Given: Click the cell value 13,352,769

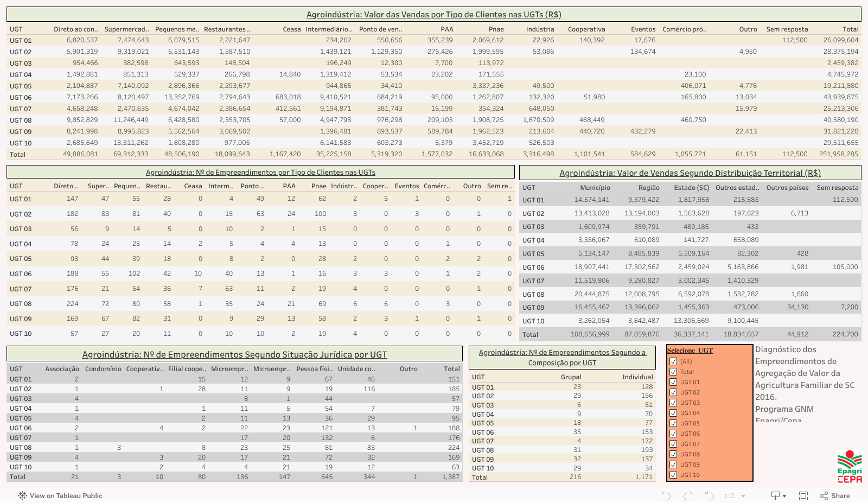Looking at the screenshot, I should (182, 97).
